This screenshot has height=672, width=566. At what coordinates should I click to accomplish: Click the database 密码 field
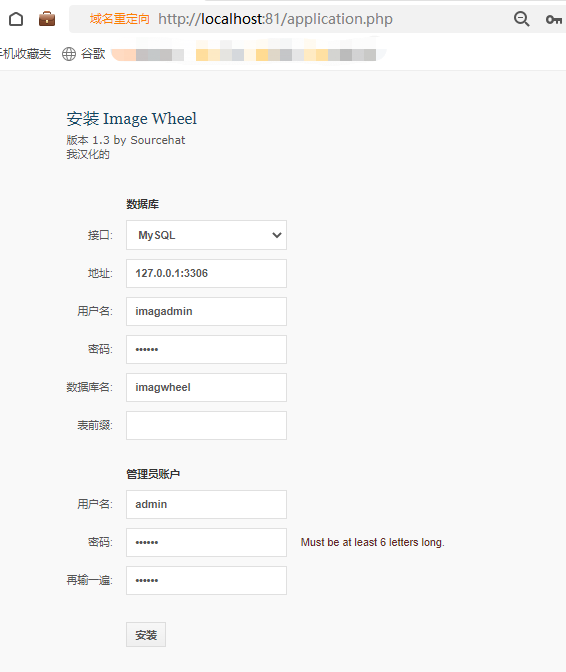[207, 350]
